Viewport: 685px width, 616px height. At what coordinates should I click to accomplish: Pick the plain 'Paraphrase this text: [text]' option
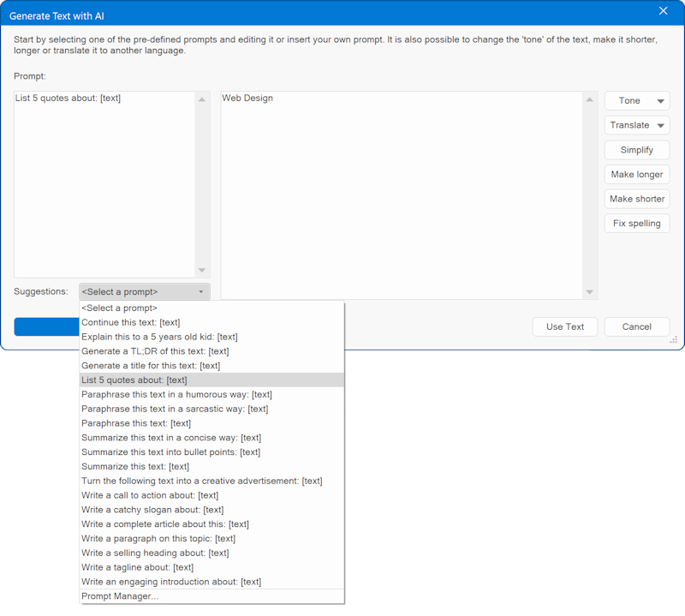211,423
